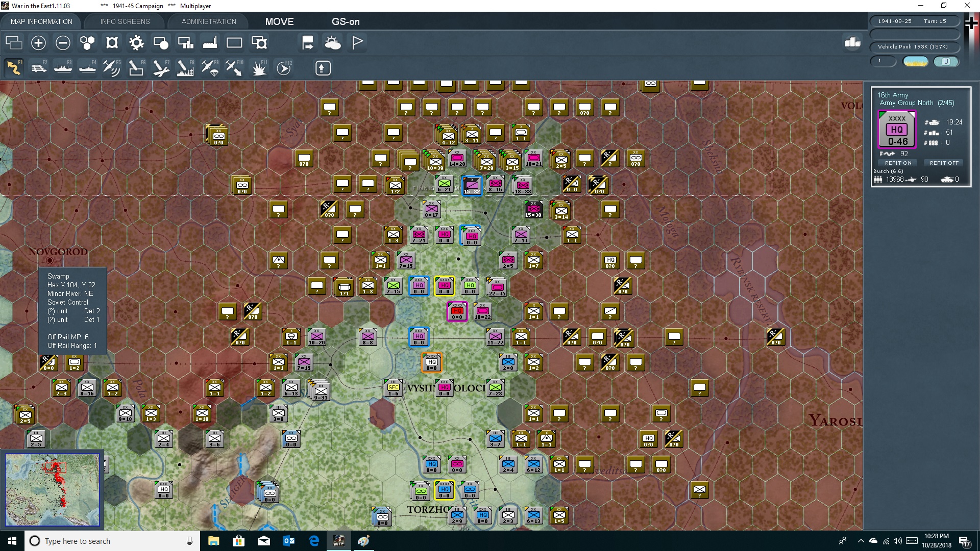Open the ADMINISTRATION menu

(208, 21)
